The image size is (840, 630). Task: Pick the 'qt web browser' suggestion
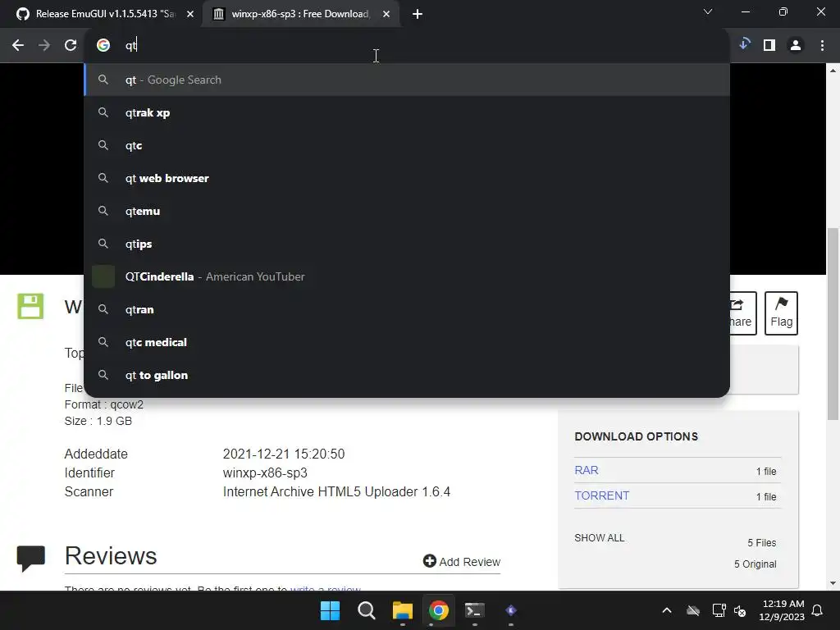click(x=407, y=178)
